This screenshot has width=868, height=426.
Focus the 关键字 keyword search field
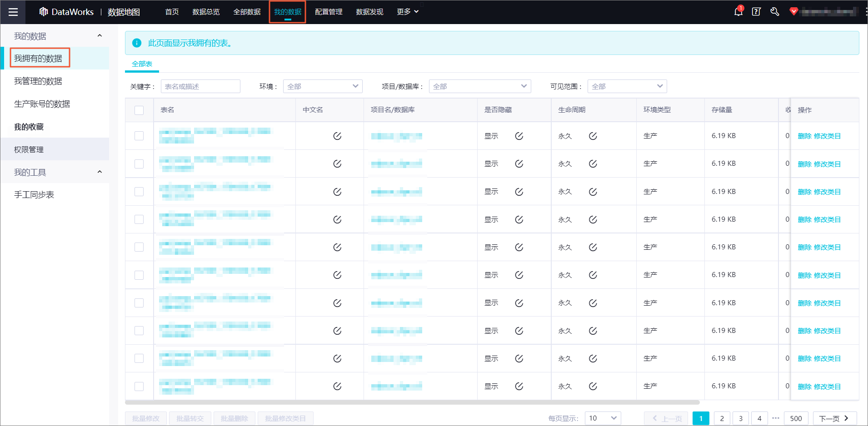coord(200,86)
